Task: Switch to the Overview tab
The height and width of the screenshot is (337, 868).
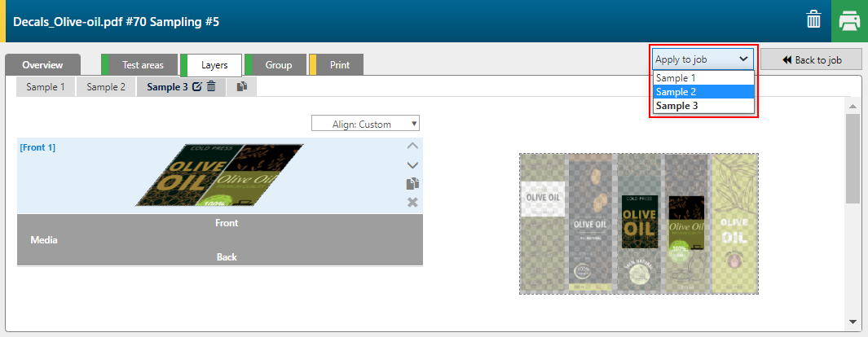Action: coord(42,64)
